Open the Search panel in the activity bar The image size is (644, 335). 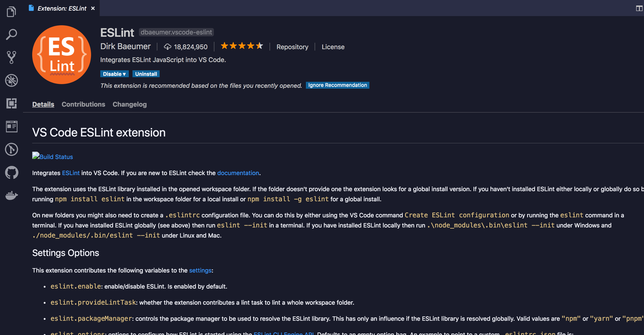[x=11, y=34]
